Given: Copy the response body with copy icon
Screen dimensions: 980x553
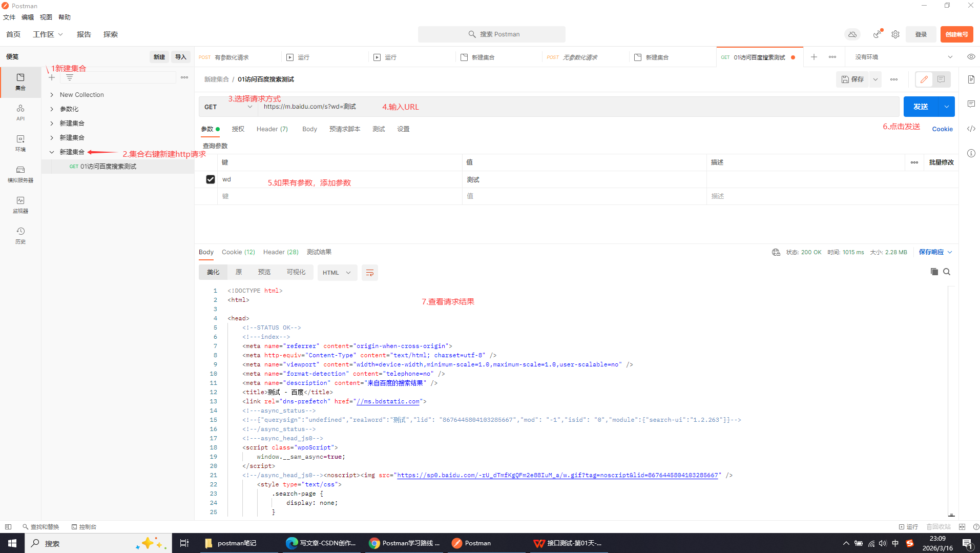Looking at the screenshot, I should click(934, 272).
